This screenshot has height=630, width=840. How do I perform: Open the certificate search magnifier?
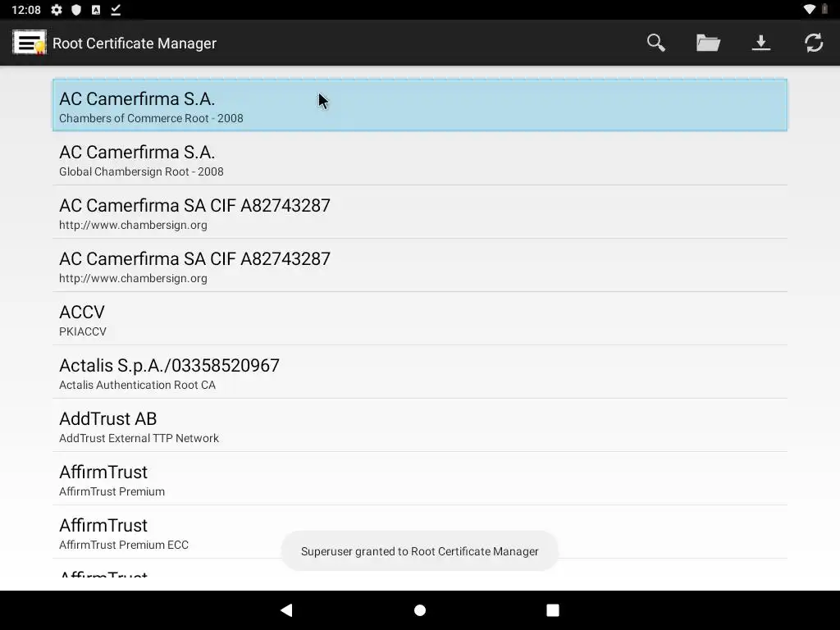click(655, 43)
